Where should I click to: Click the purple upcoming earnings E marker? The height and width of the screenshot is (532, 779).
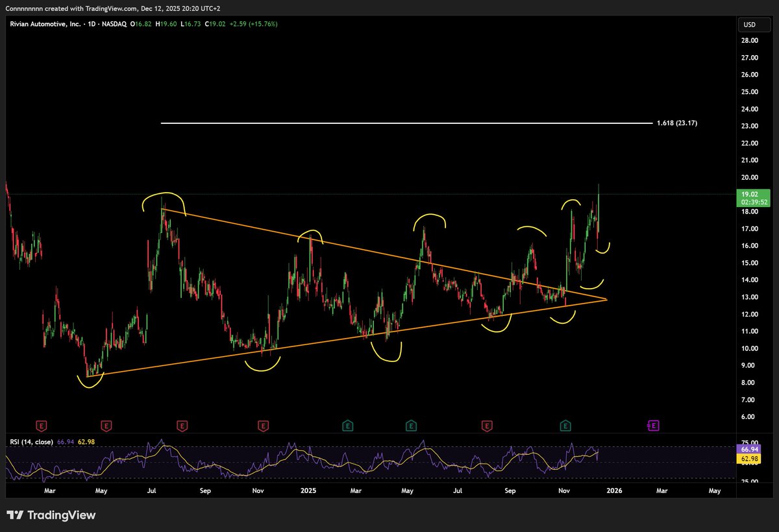pos(654,426)
